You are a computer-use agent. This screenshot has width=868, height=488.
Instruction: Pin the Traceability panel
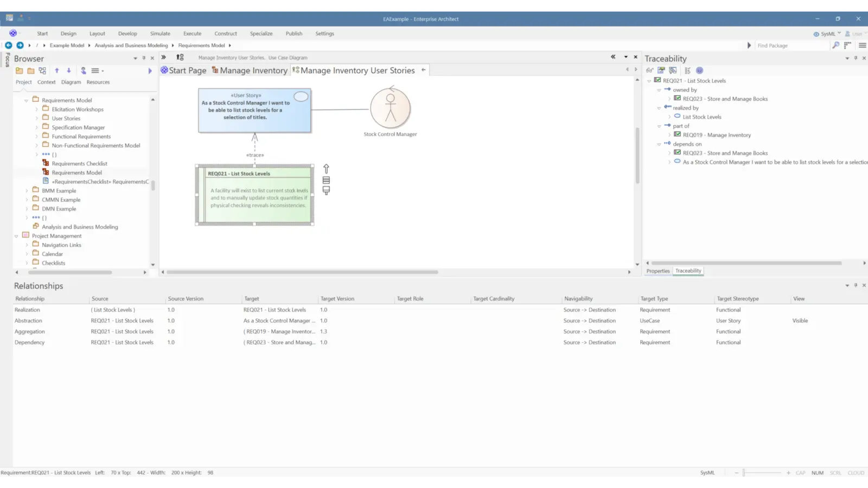click(x=855, y=58)
